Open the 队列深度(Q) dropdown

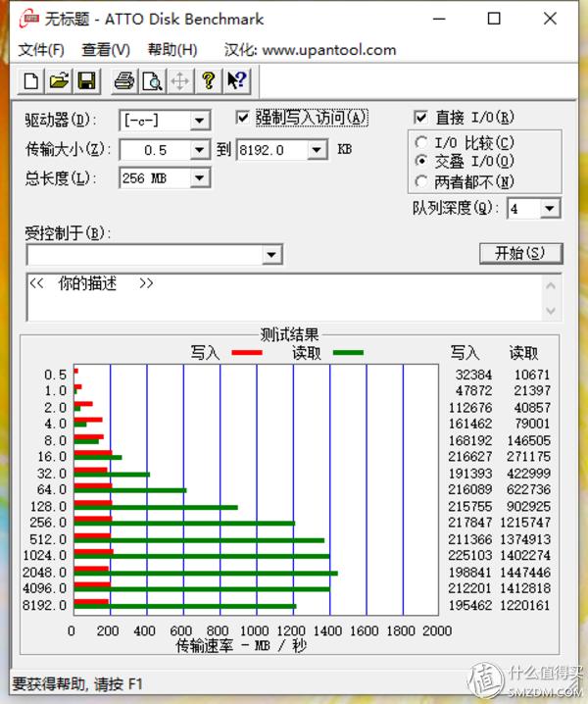(550, 208)
